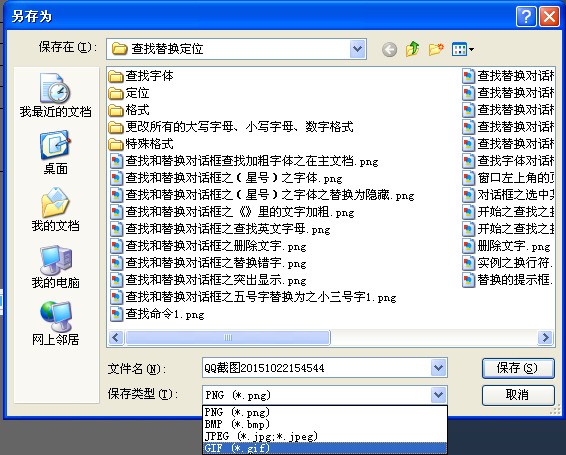Choose JPEG (*.jpg;*.jpeg) format option

325,436
